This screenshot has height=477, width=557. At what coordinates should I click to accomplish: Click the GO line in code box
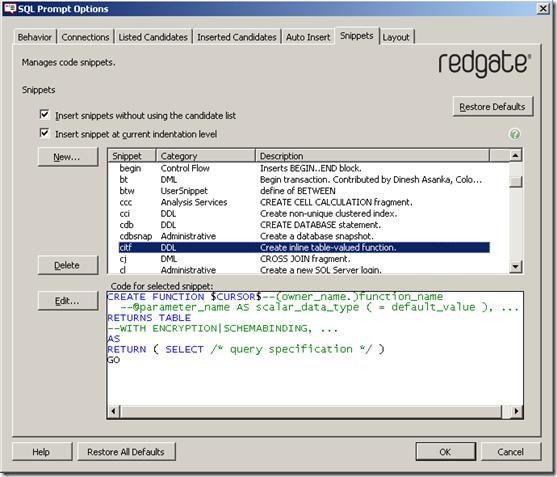[114, 360]
